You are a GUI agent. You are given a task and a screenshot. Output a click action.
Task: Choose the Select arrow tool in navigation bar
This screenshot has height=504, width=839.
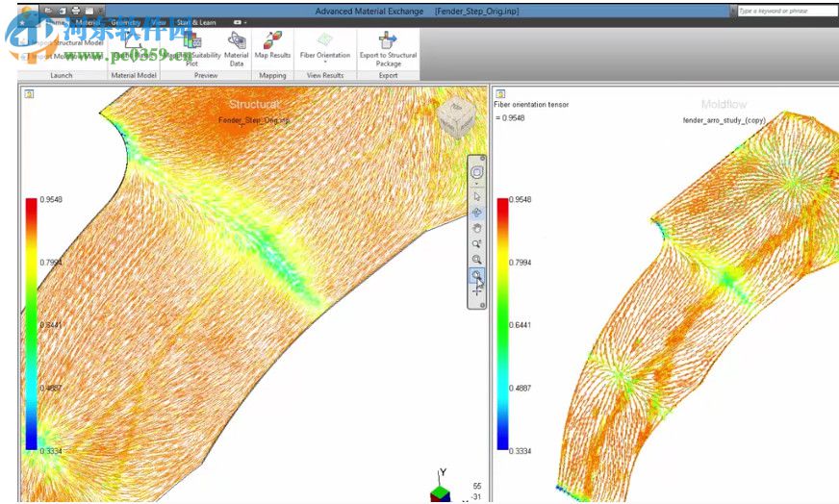(477, 196)
